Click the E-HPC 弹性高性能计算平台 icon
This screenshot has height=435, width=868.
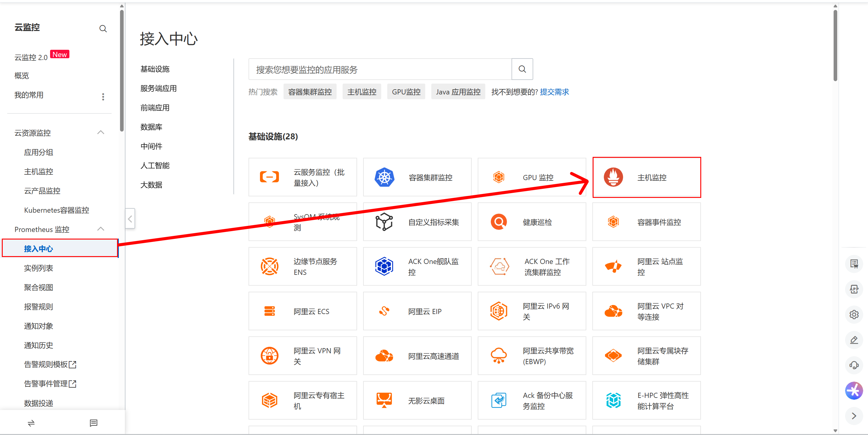[613, 400]
